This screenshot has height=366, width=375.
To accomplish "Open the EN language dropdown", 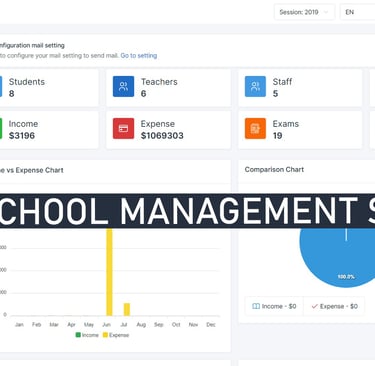I will (x=357, y=12).
